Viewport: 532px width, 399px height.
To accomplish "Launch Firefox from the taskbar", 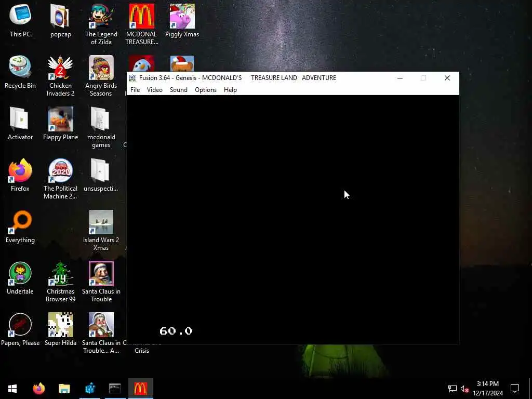I will point(38,388).
